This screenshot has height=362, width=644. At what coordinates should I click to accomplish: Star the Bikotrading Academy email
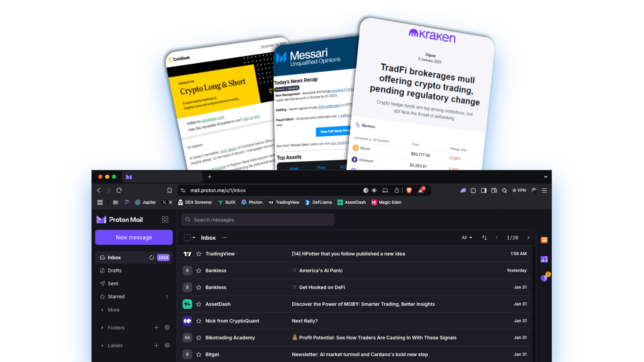tap(199, 338)
